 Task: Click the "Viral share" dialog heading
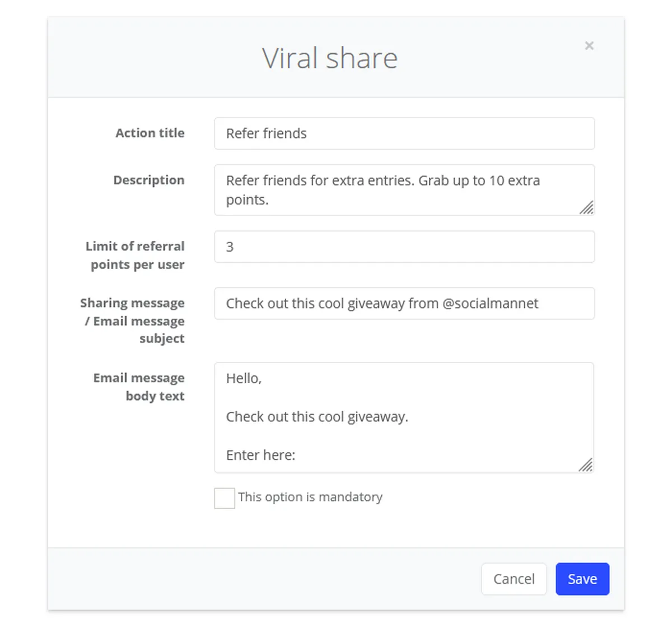coord(330,58)
